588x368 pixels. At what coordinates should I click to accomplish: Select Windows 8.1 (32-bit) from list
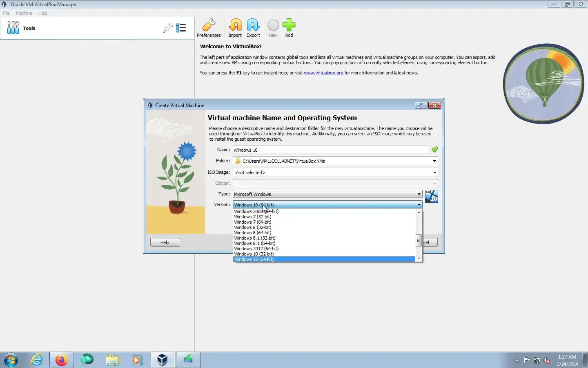(324, 238)
